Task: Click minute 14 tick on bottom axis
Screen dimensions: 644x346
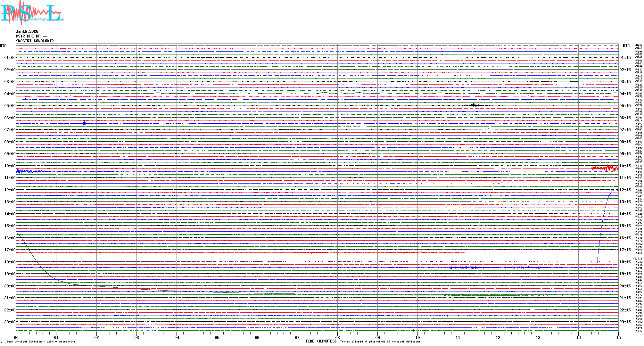Action: 578,337
